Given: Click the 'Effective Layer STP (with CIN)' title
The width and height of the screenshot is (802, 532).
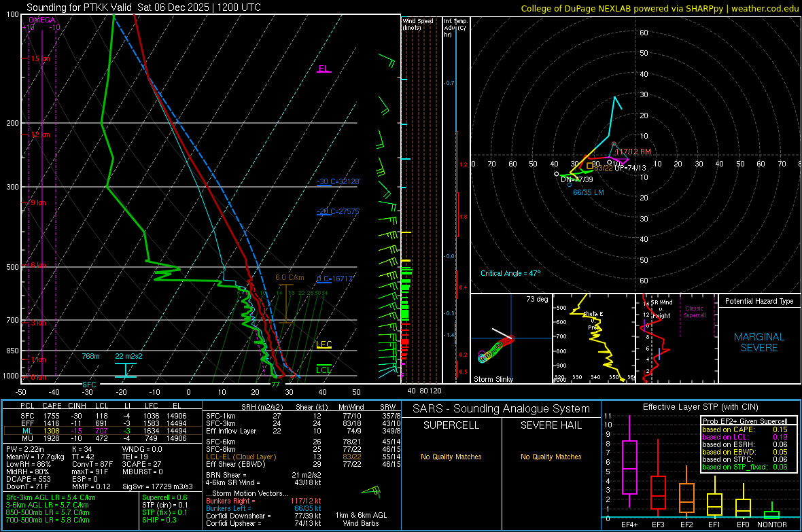Looking at the screenshot, I should [x=700, y=407].
